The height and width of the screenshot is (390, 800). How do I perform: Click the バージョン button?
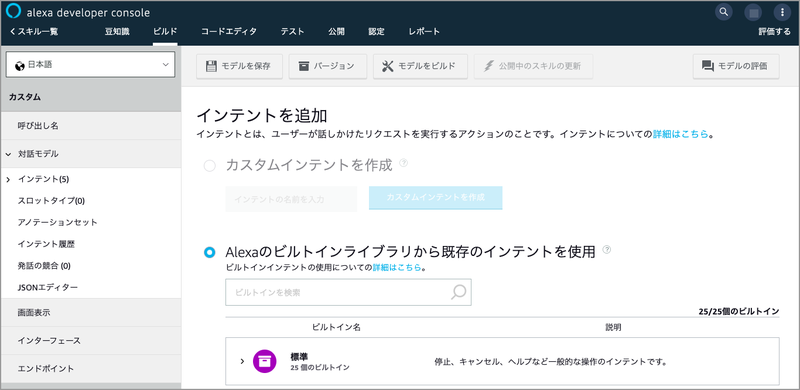[x=328, y=66]
